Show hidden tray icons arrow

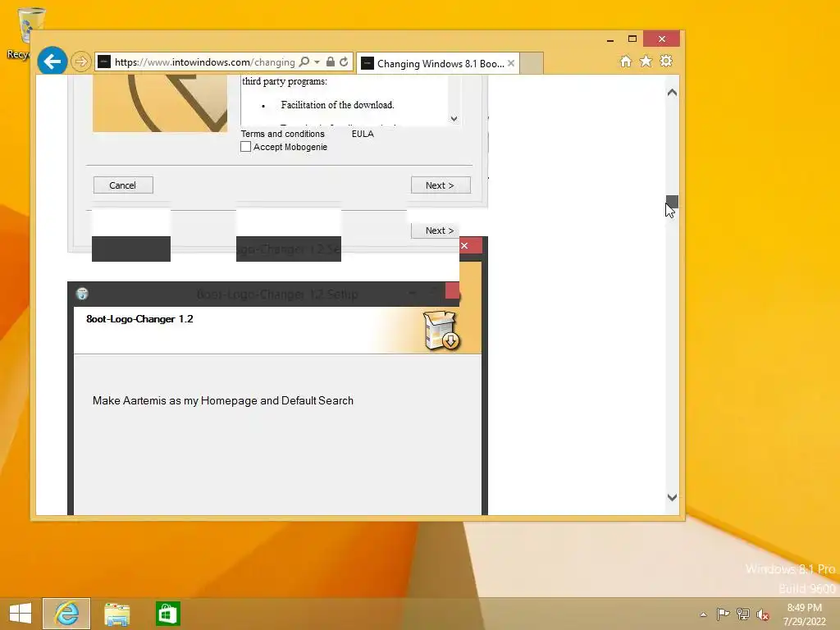(x=703, y=614)
